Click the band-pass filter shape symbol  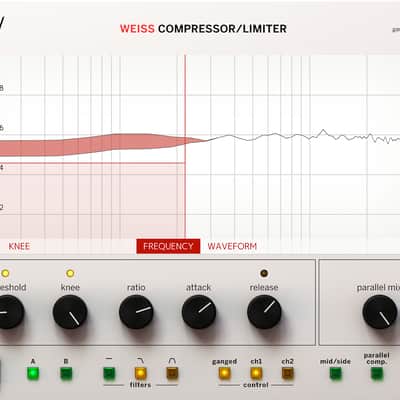pos(172,361)
